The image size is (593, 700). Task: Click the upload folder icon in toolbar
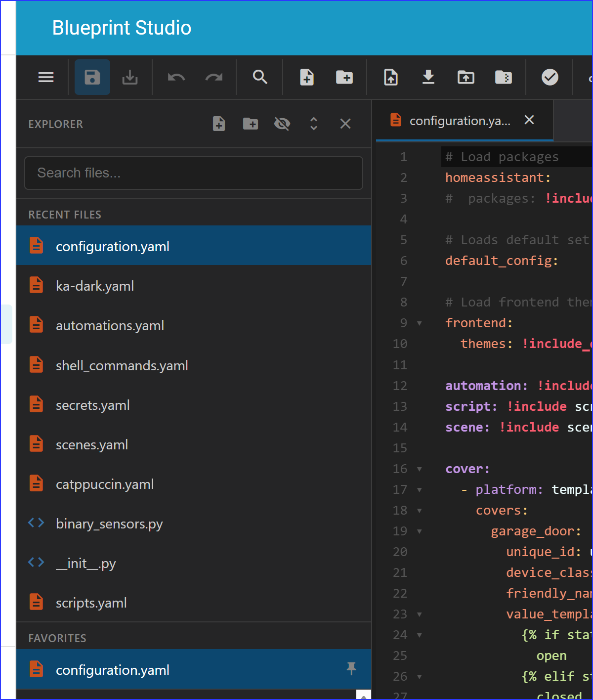(466, 77)
